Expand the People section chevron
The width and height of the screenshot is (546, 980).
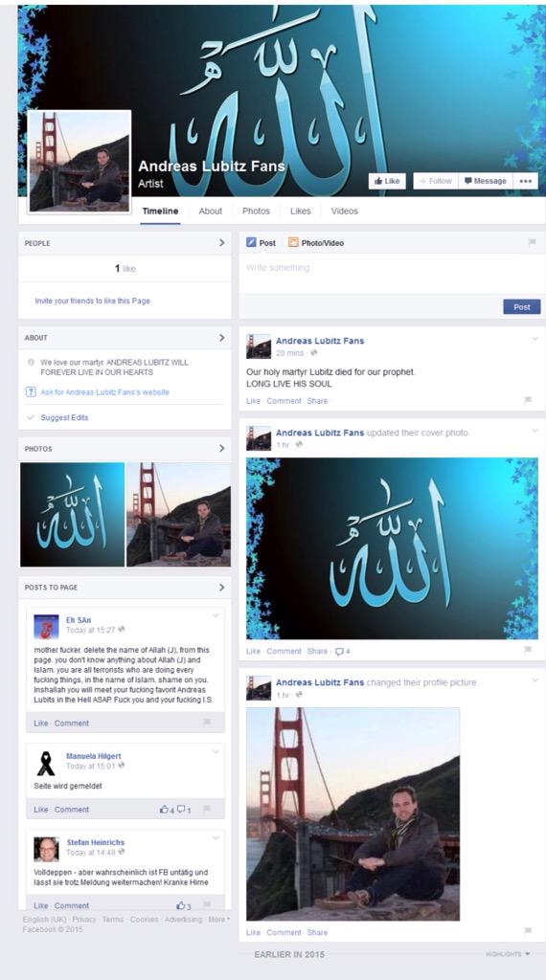pyautogui.click(x=221, y=242)
